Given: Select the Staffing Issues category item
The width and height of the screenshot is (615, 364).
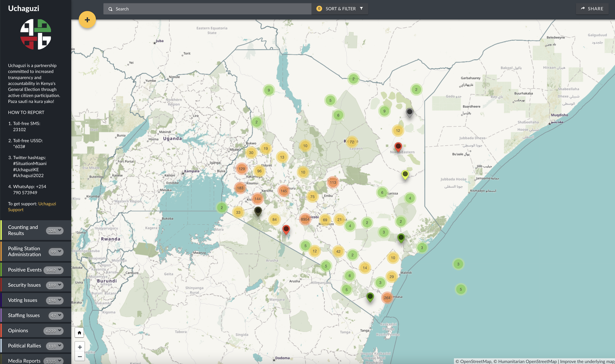Looking at the screenshot, I should coord(24,315).
